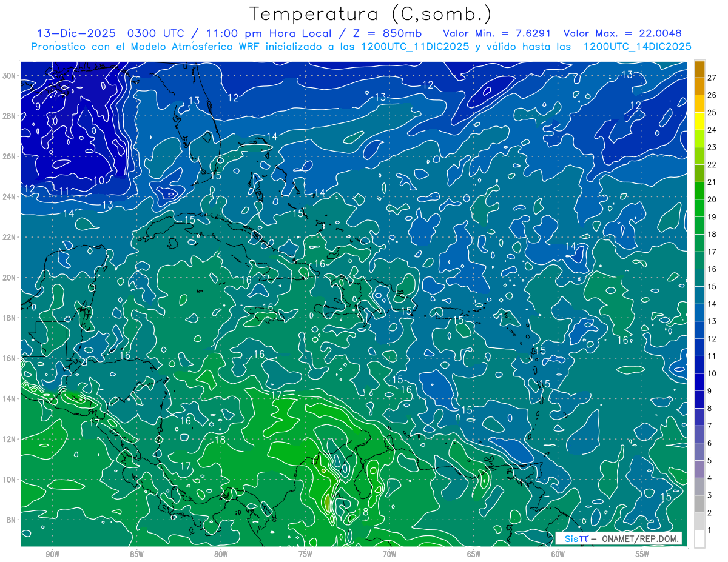Click the legend value label '20'

712,199
